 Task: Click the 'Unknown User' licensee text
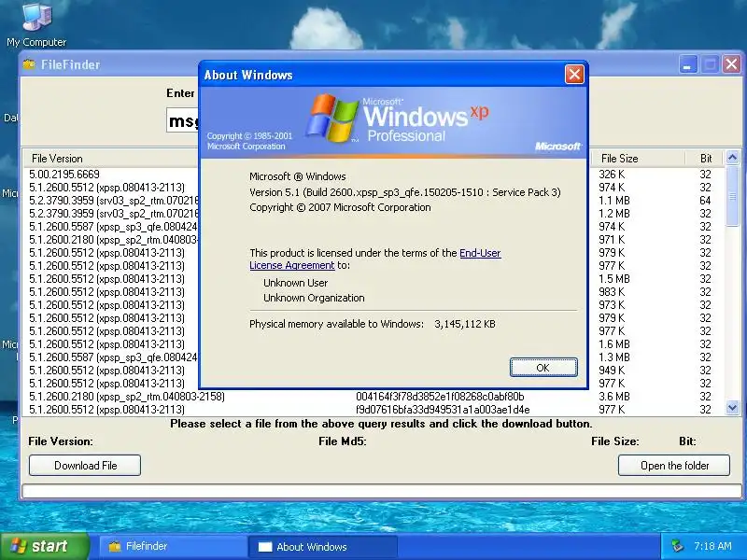295,283
